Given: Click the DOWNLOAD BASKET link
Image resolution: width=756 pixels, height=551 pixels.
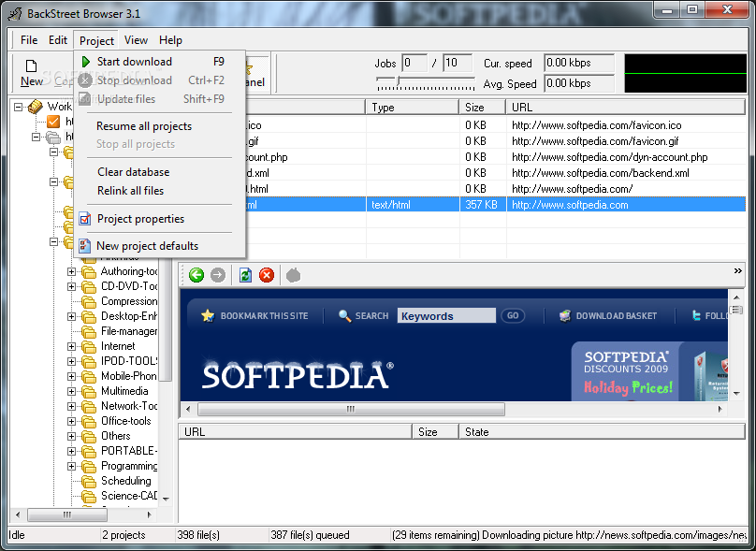Looking at the screenshot, I should coord(617,316).
